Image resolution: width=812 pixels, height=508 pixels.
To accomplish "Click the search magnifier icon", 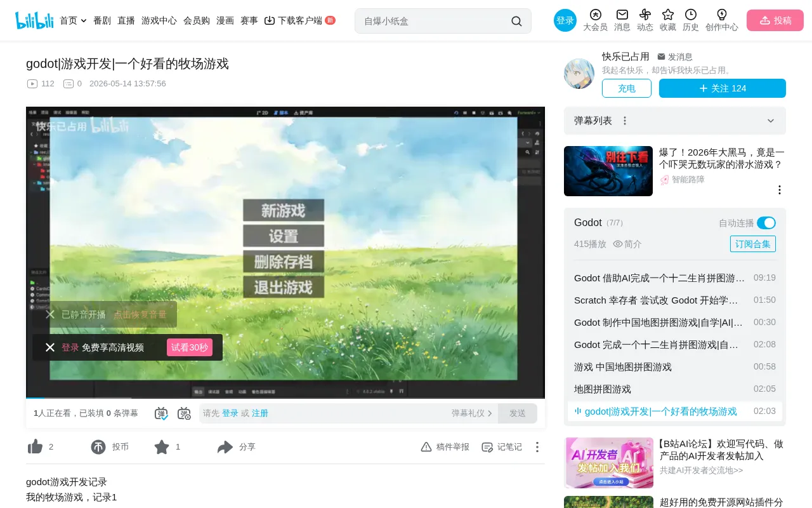I will (516, 21).
